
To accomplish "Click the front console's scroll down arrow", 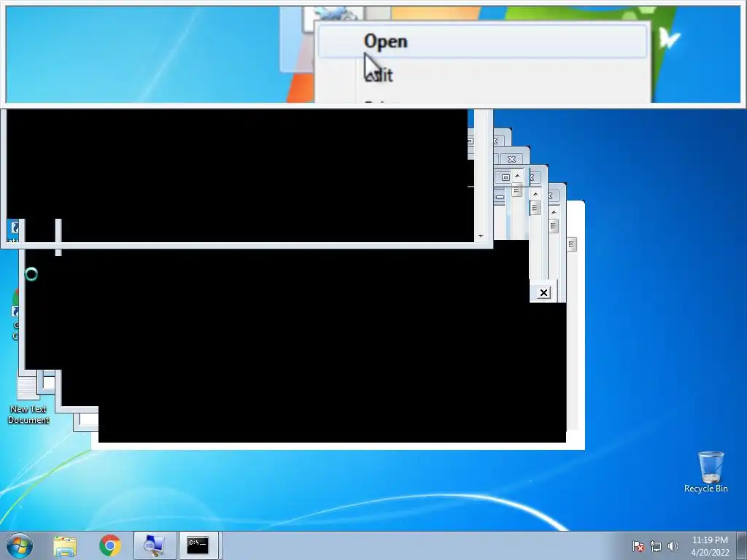I will click(x=480, y=236).
